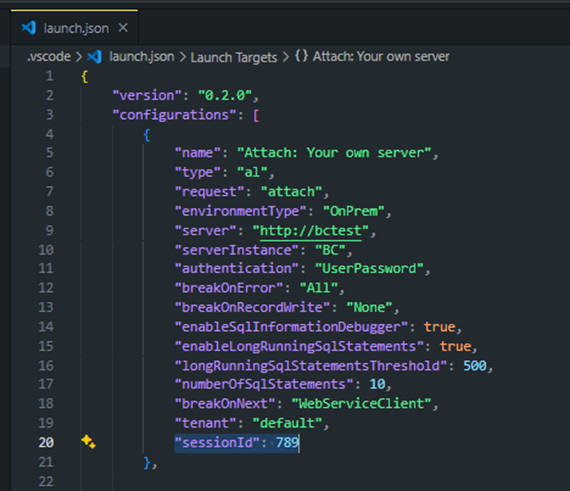
Task: Click the "attach" request value
Action: 292,192
